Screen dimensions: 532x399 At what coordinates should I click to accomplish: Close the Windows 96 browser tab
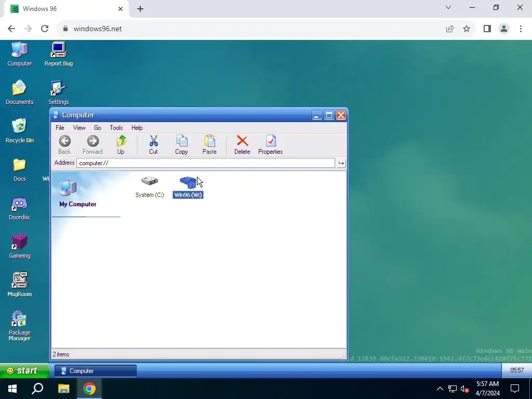(121, 9)
